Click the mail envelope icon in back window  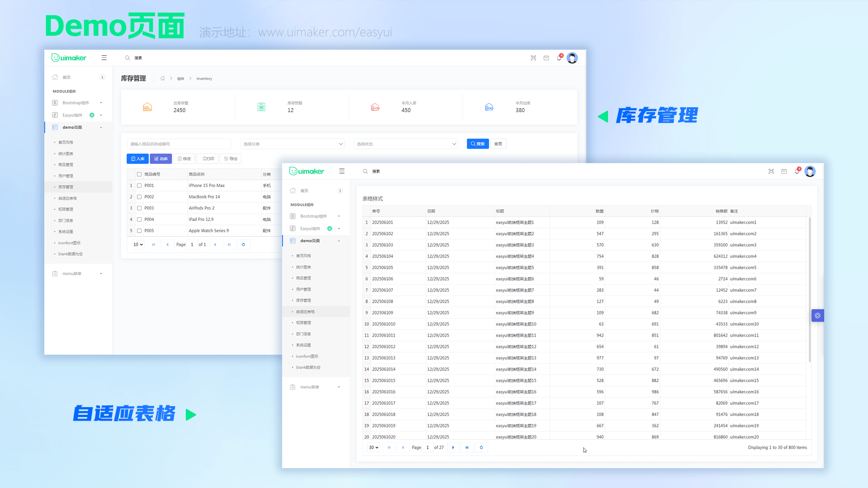546,58
